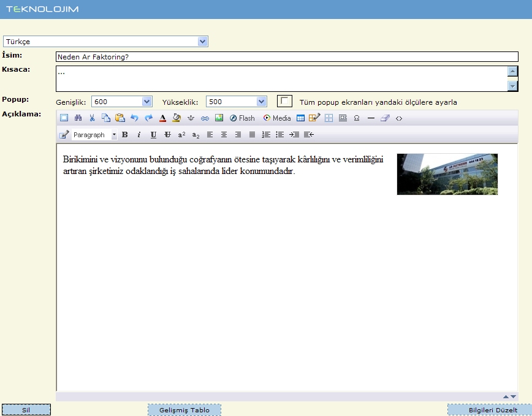Cut selection with the scissors icon
532x416 pixels.
coord(92,118)
